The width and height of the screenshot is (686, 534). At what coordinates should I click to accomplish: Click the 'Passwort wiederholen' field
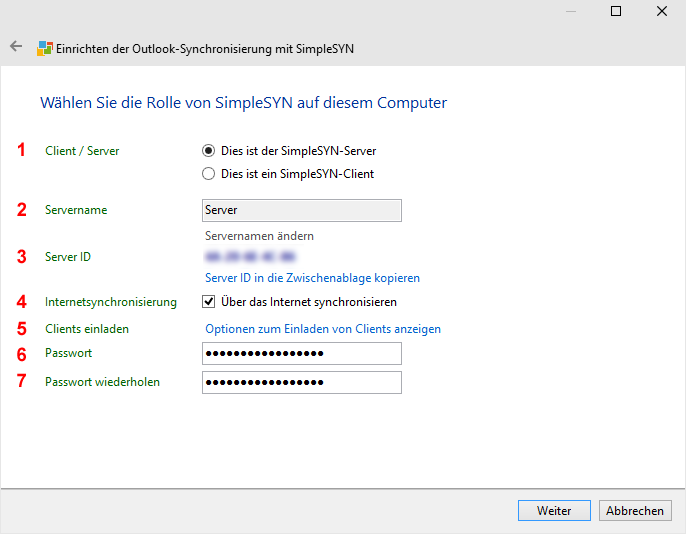(301, 383)
